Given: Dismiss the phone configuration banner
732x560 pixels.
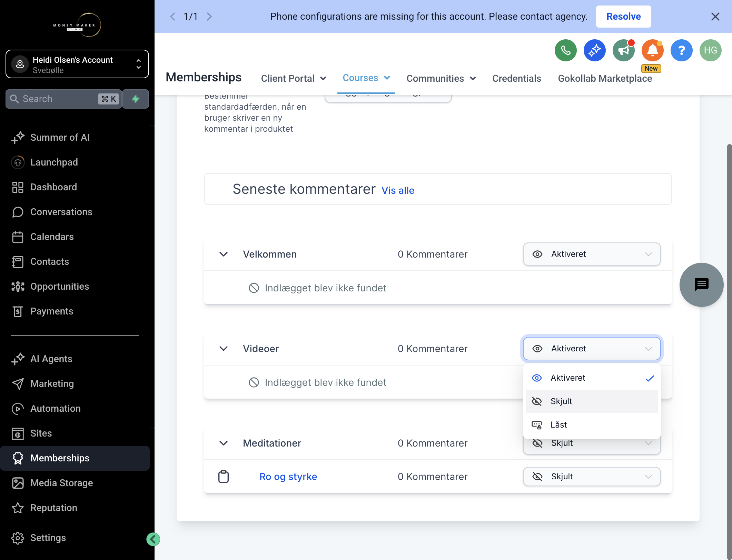Looking at the screenshot, I should 715,17.
